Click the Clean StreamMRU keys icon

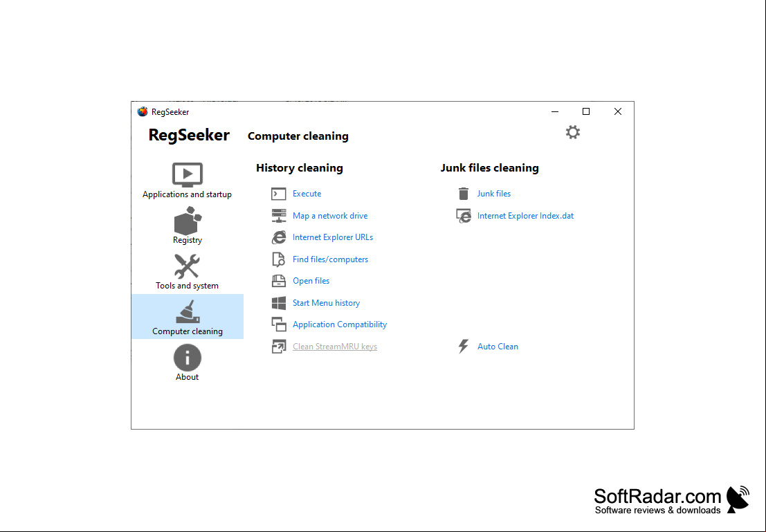(278, 347)
